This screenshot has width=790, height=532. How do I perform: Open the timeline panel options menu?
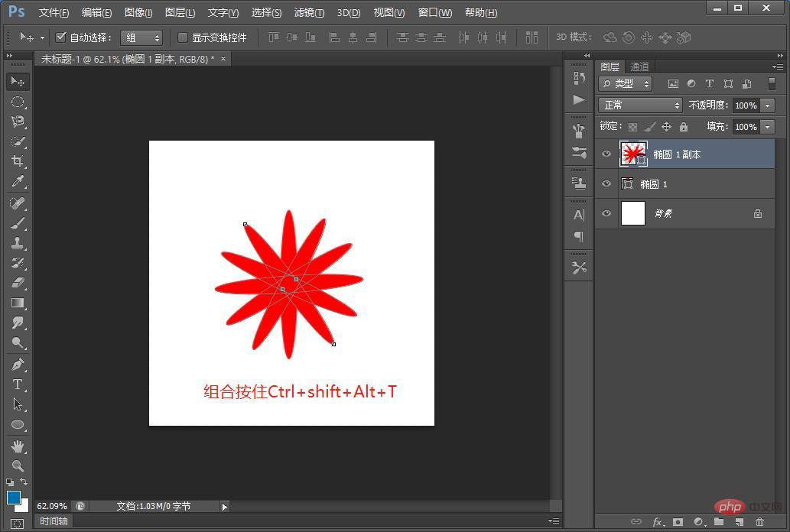pyautogui.click(x=554, y=521)
